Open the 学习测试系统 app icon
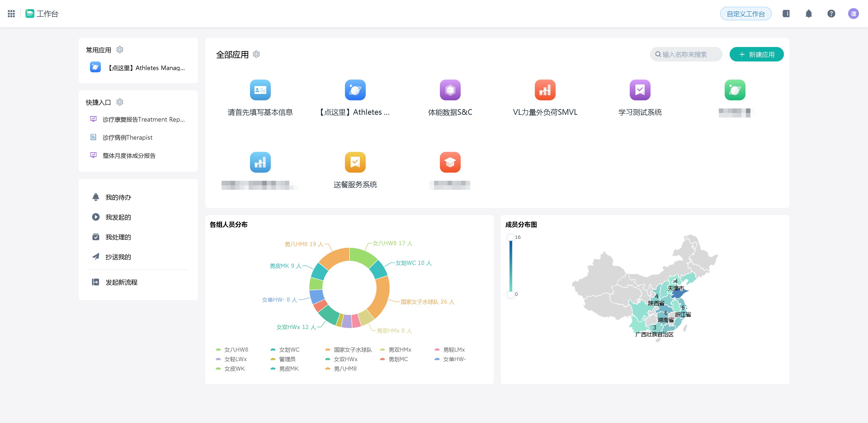 639,90
